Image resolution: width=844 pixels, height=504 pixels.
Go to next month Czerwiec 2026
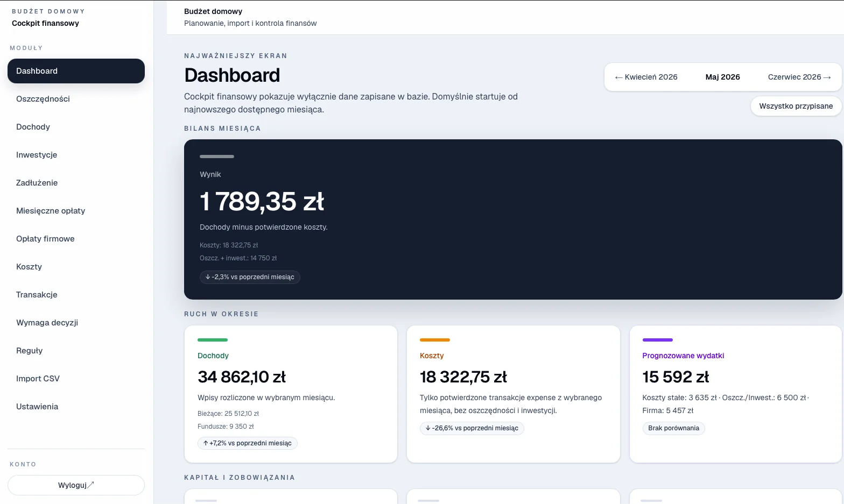799,77
